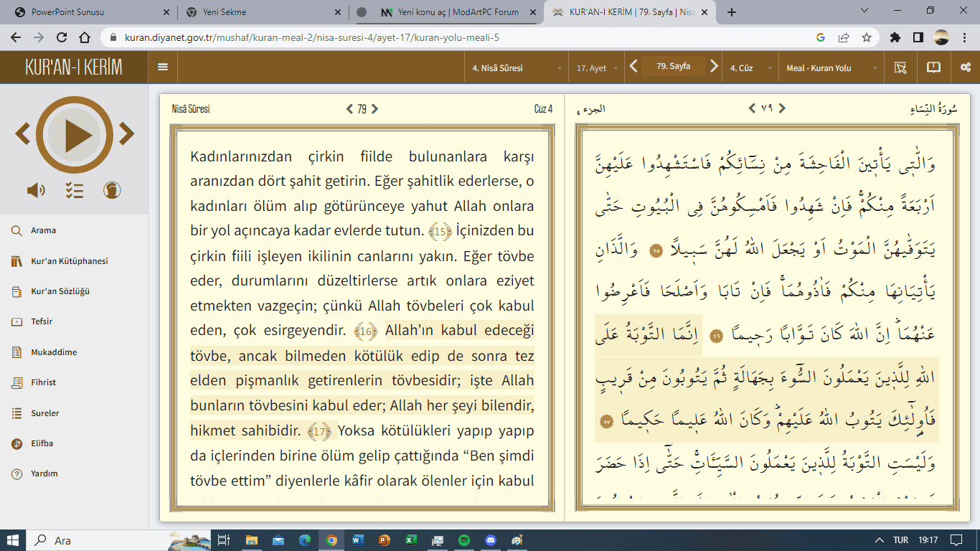Click Arabic verse marker ١٧

(607, 420)
